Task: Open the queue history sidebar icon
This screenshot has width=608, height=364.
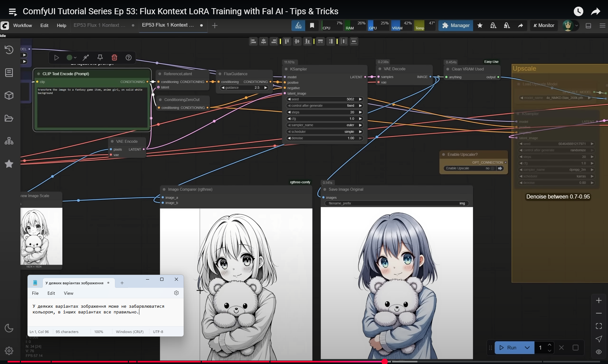Action: tap(9, 50)
